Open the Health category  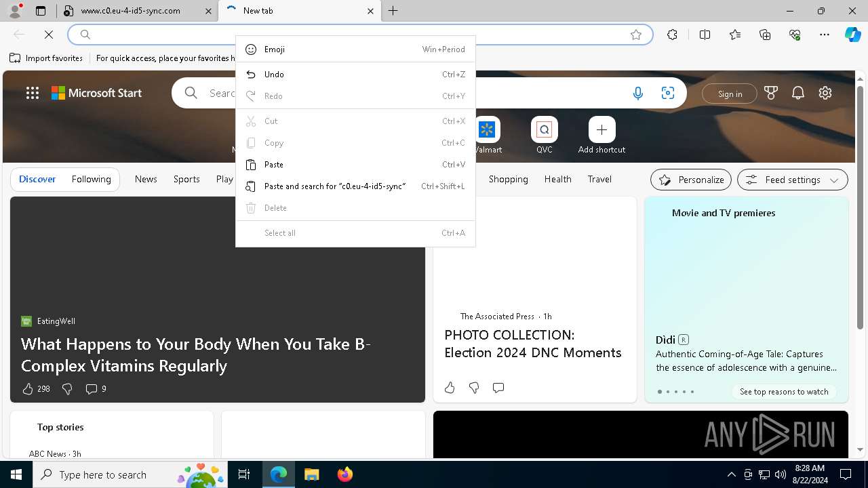(557, 180)
